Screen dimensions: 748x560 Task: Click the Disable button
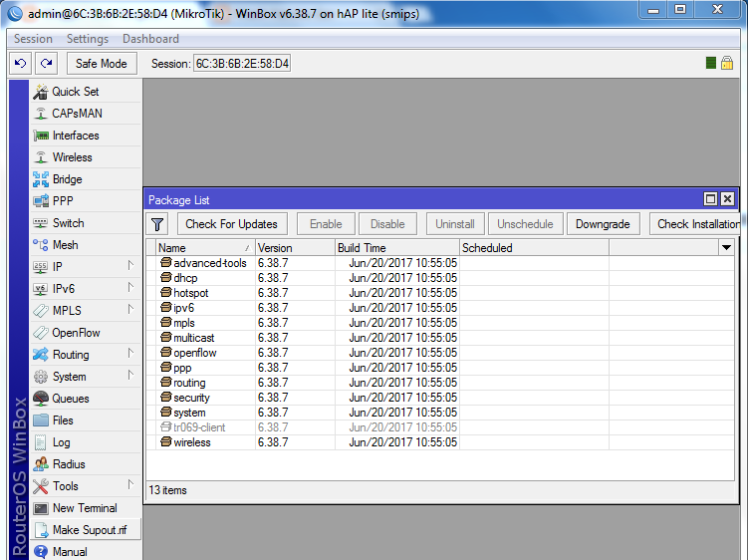[387, 224]
